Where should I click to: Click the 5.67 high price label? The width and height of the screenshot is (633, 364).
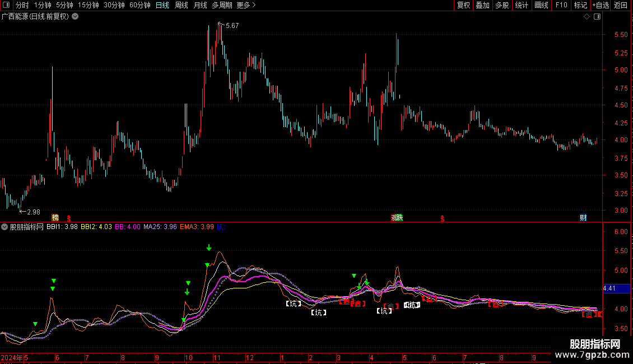point(232,26)
